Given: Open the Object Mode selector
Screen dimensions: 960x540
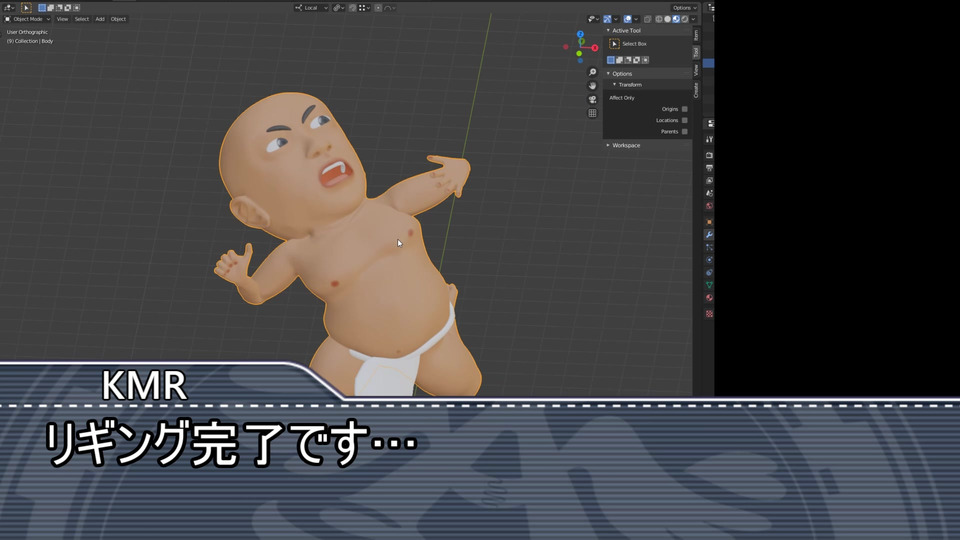Looking at the screenshot, I should tap(28, 19).
